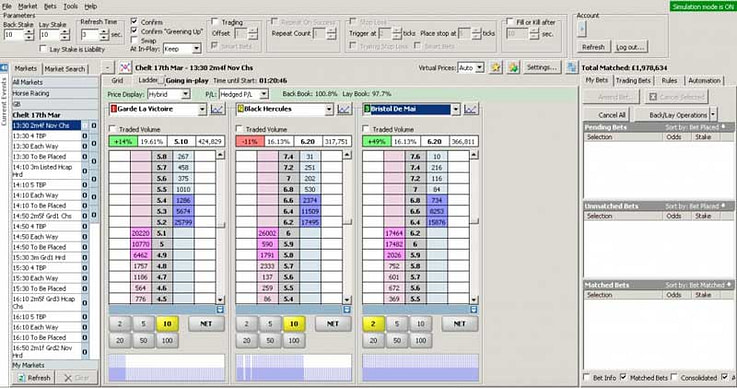Viewport: 737px width, 388px height.
Task: Tick Traded Volume for Bristol De Mai
Action: tap(366, 129)
